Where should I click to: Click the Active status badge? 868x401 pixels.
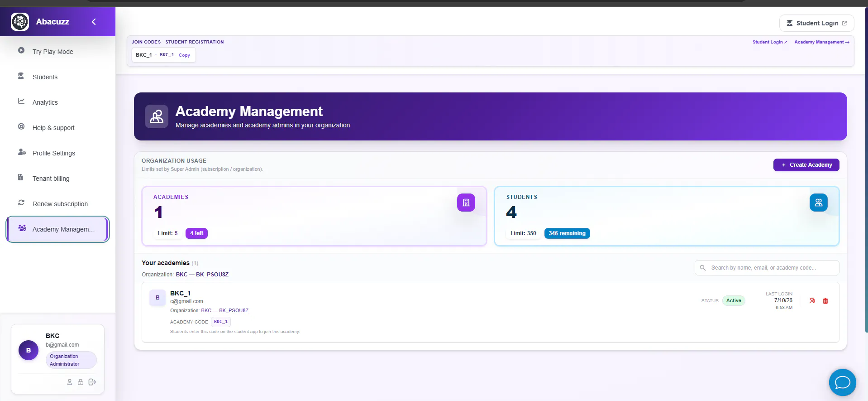[x=734, y=300]
